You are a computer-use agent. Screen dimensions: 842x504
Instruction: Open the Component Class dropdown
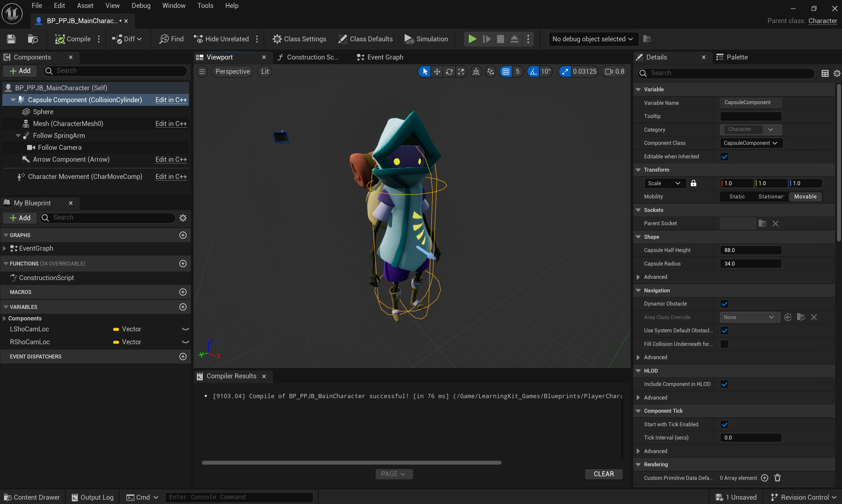coord(751,143)
